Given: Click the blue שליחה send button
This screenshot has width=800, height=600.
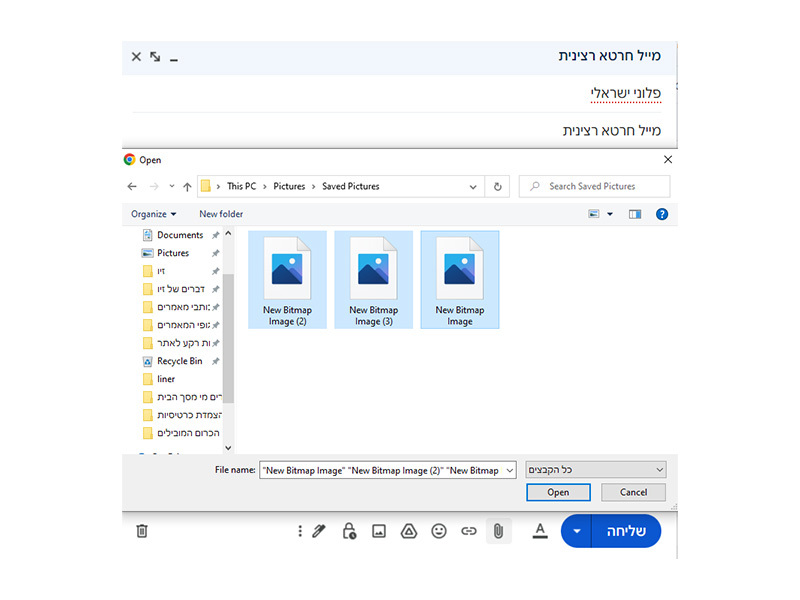Looking at the screenshot, I should click(x=626, y=531).
